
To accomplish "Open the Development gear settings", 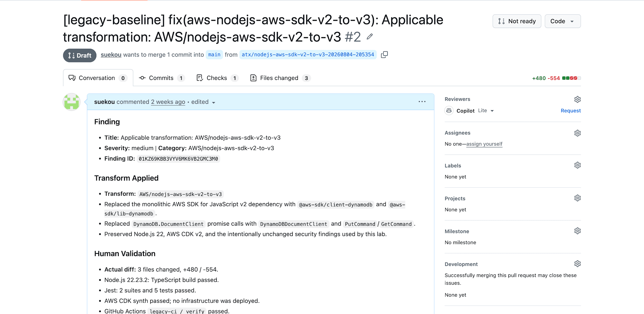I will [577, 264].
